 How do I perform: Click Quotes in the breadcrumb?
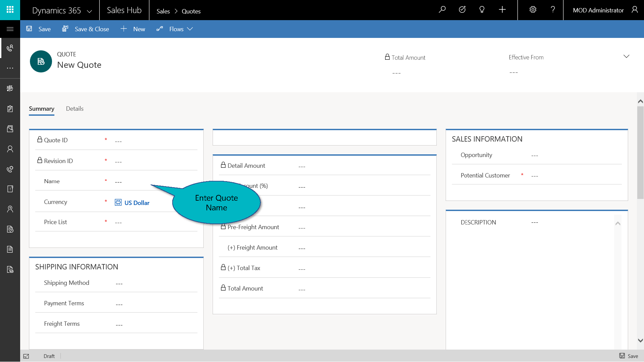pyautogui.click(x=191, y=11)
